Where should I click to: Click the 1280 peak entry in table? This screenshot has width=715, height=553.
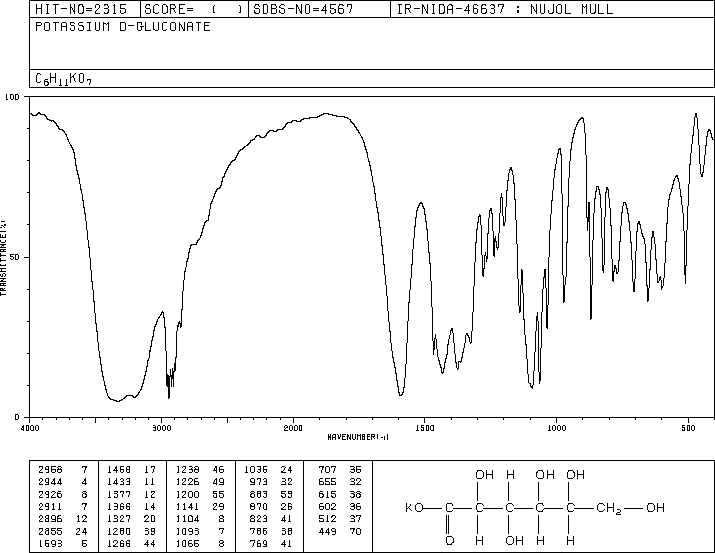132,531
